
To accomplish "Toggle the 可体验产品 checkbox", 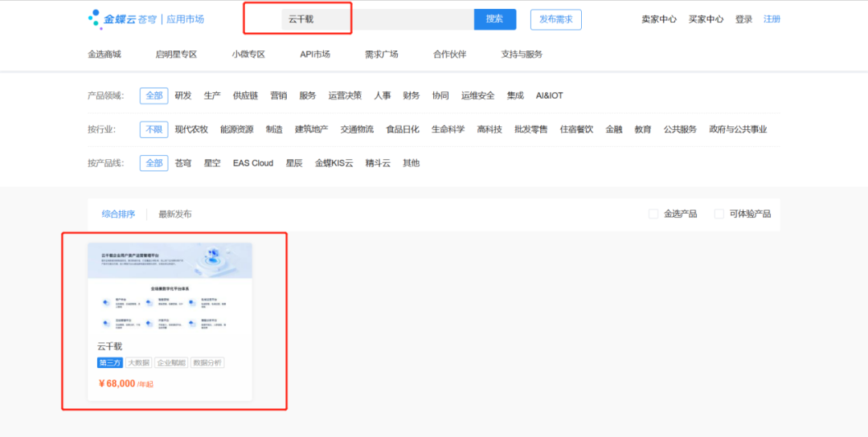I will point(719,214).
